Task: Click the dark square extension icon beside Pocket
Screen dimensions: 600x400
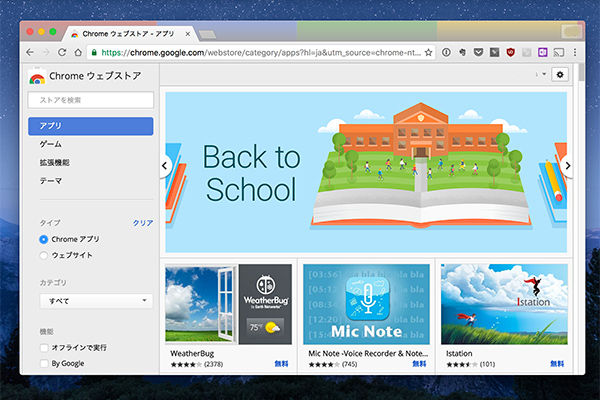Action: point(494,52)
